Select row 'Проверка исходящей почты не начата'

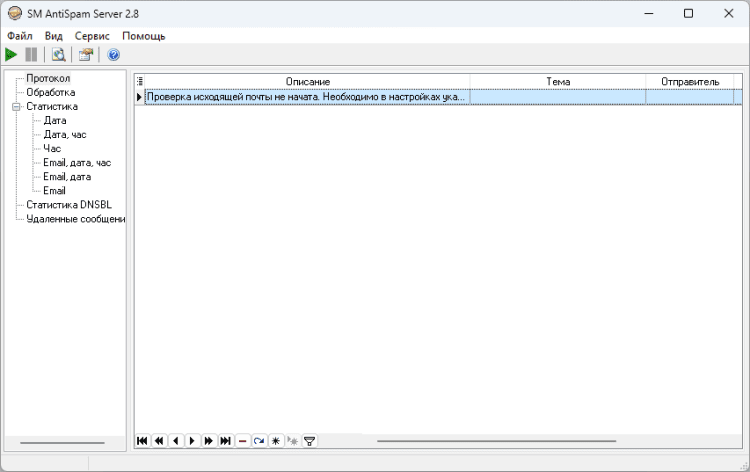point(307,97)
